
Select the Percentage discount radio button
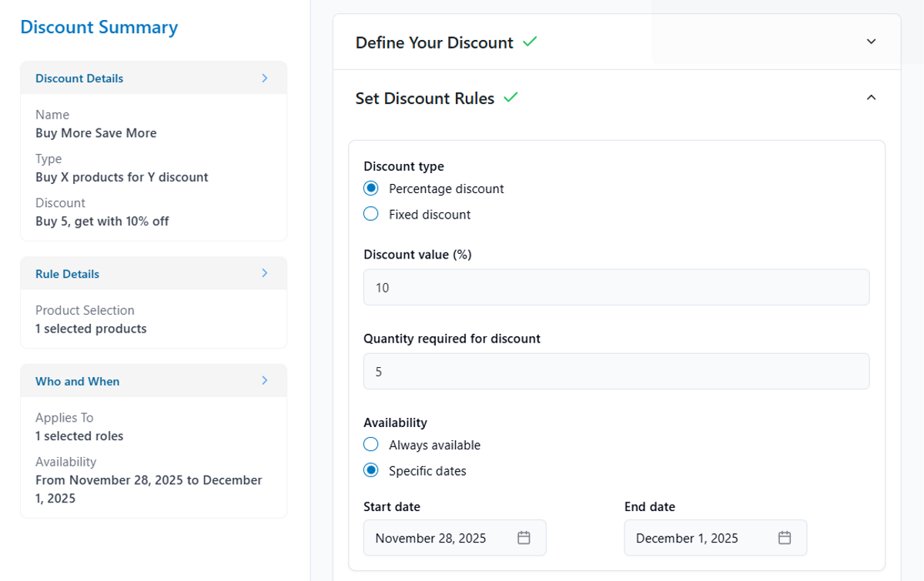(371, 189)
